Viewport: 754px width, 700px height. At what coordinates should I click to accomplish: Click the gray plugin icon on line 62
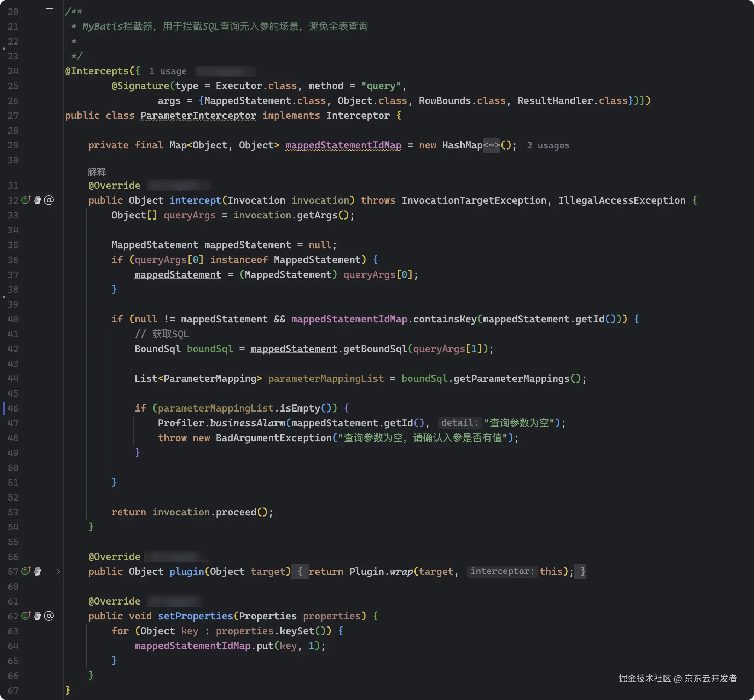[37, 616]
